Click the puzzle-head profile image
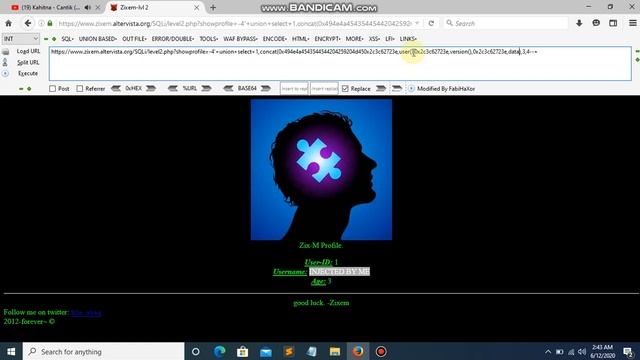Image resolution: width=640 pixels, height=360 pixels. point(321,169)
